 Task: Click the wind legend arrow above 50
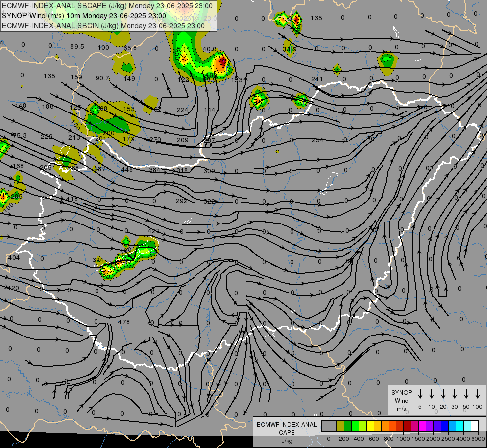coord(466,394)
